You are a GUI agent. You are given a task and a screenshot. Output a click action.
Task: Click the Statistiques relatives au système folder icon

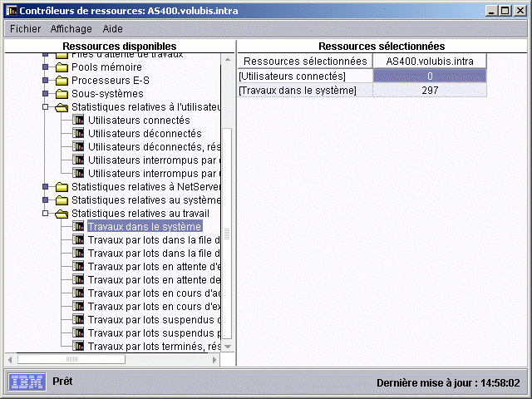pyautogui.click(x=62, y=200)
